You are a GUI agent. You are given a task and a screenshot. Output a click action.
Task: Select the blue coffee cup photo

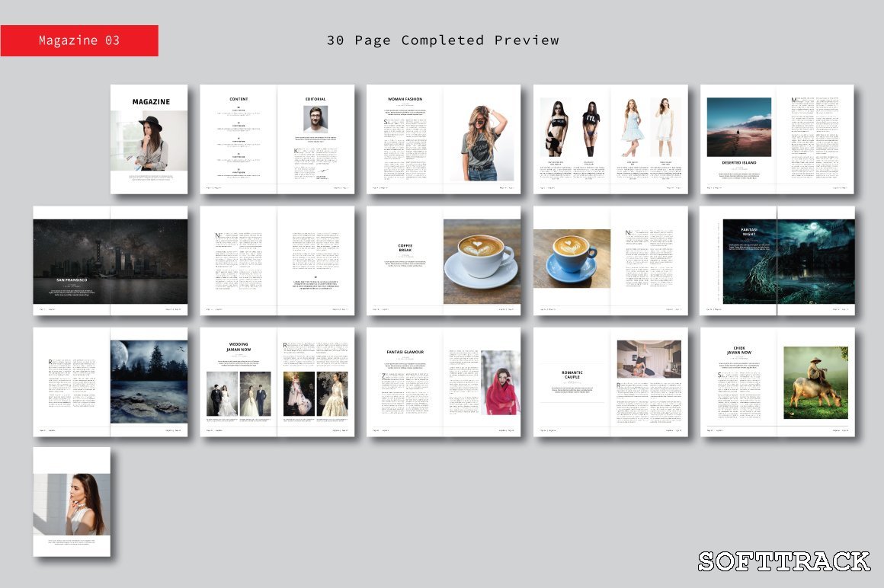[x=572, y=257]
